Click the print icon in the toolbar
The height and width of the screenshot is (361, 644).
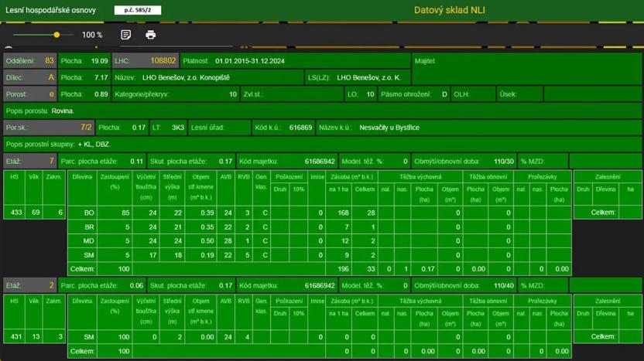coord(150,35)
